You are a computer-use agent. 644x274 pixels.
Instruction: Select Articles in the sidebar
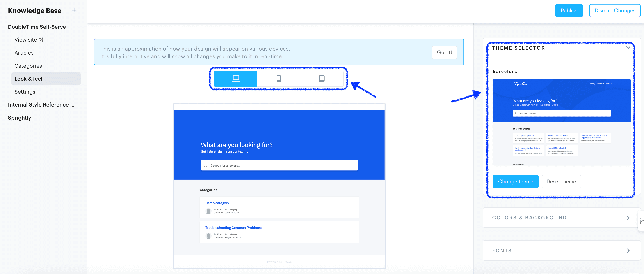pos(24,53)
